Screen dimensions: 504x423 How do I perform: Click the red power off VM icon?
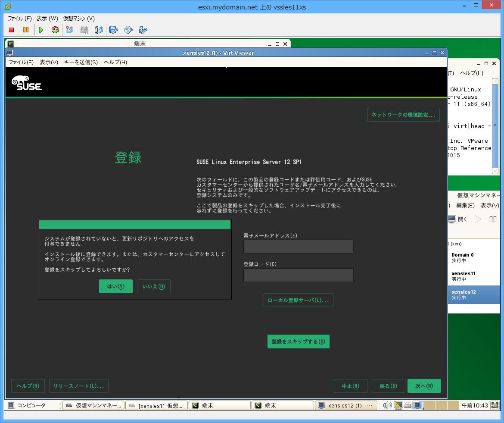pos(12,30)
